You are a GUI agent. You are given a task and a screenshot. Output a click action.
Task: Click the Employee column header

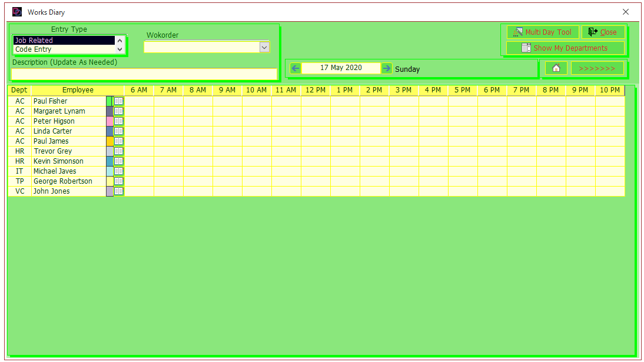tap(78, 90)
